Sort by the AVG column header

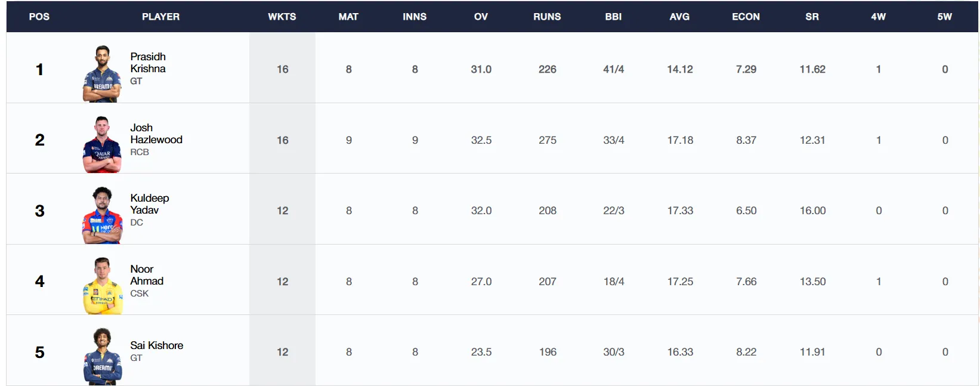[x=679, y=17]
